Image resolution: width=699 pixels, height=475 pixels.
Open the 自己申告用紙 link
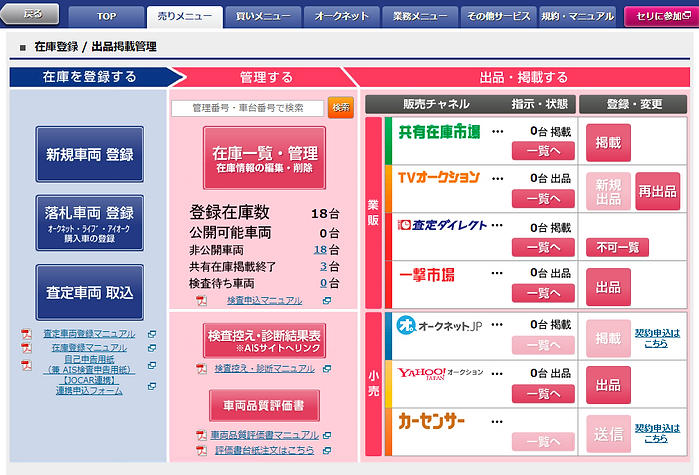(89, 364)
